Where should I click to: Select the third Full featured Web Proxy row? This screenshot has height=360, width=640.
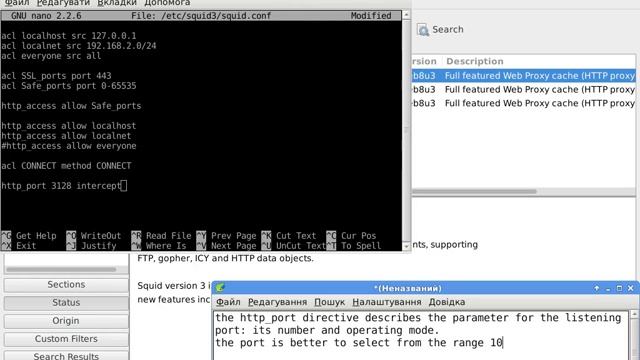tap(524, 103)
